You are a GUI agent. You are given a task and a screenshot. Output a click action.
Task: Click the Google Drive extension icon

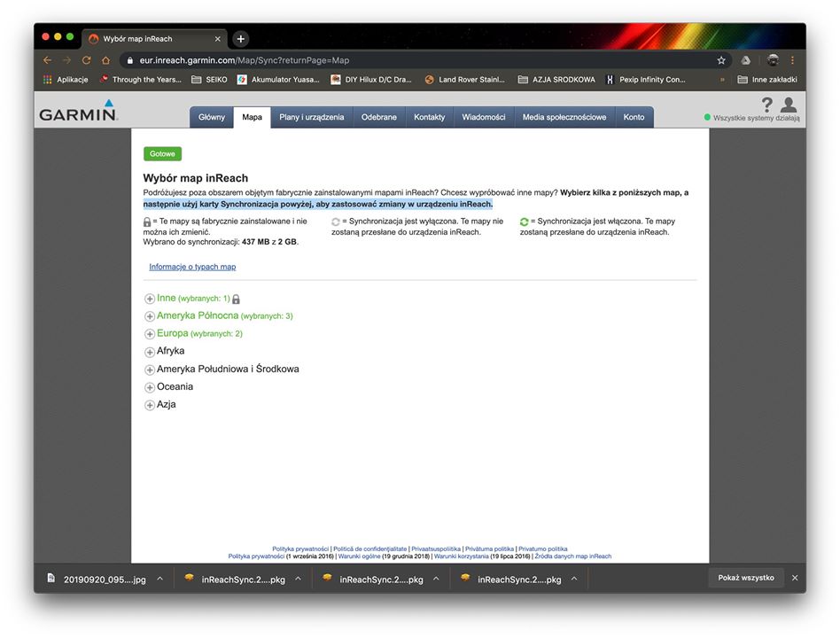[x=746, y=60]
